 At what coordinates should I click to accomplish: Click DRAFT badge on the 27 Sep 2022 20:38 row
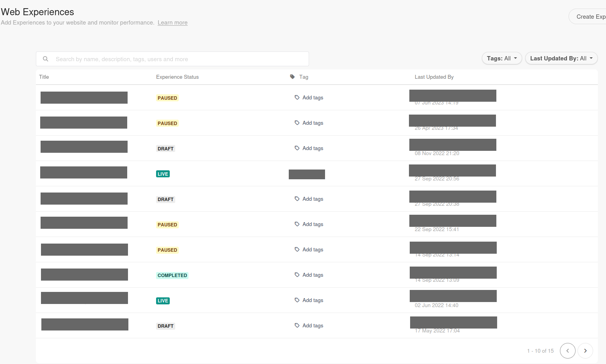click(x=165, y=199)
